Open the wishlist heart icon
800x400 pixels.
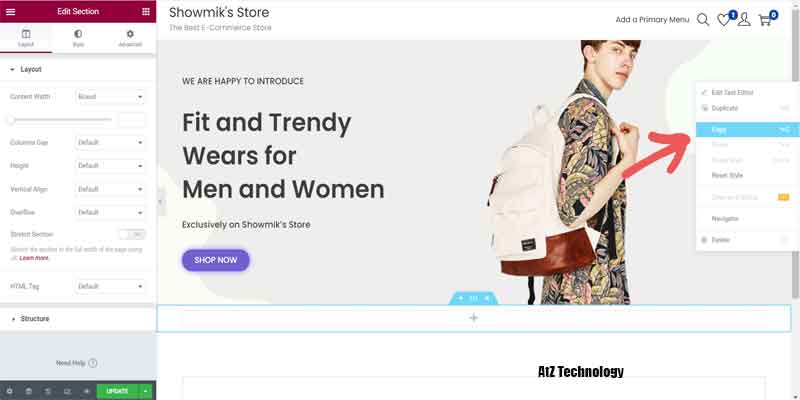(723, 20)
